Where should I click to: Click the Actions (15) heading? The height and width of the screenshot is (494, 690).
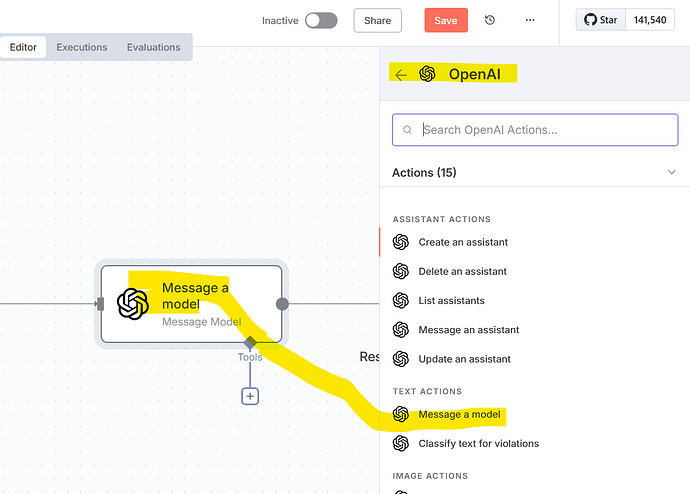(424, 172)
